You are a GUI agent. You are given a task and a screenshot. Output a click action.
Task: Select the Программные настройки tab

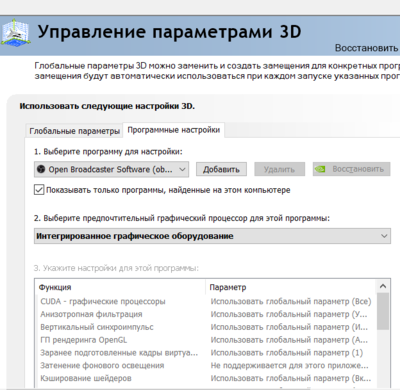pos(174,130)
